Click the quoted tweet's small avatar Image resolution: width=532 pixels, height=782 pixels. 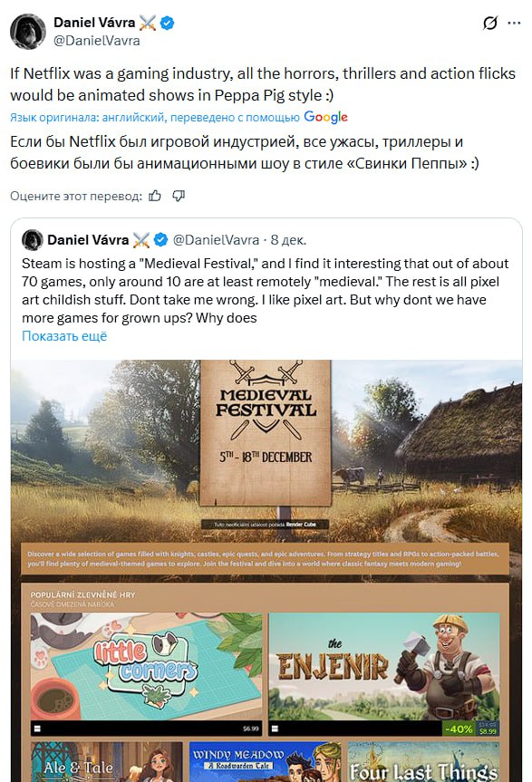pos(33,240)
